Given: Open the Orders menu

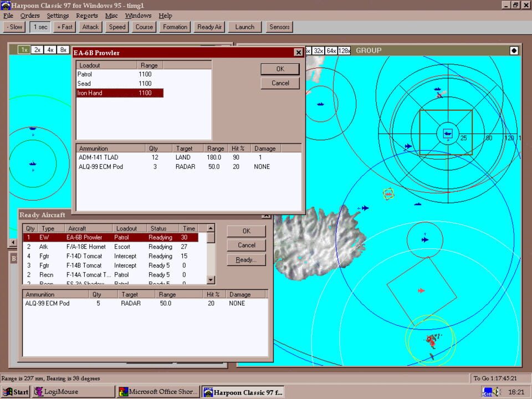Looking at the screenshot, I should pos(30,16).
